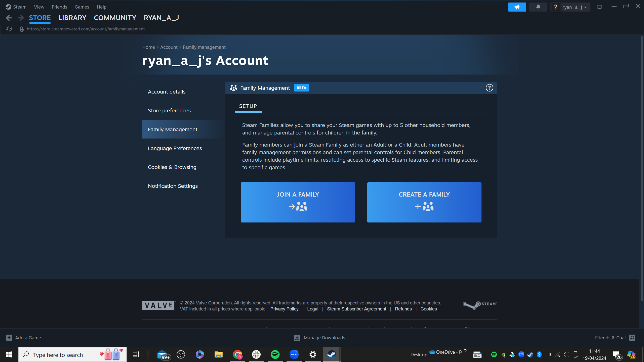Open the STORE tab
This screenshot has height=362, width=644.
[40, 18]
